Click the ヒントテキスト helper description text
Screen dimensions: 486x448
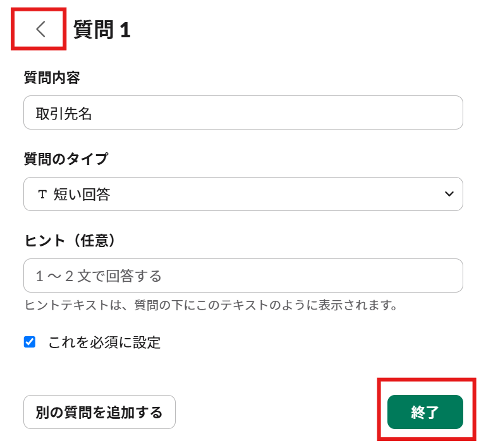click(210, 305)
